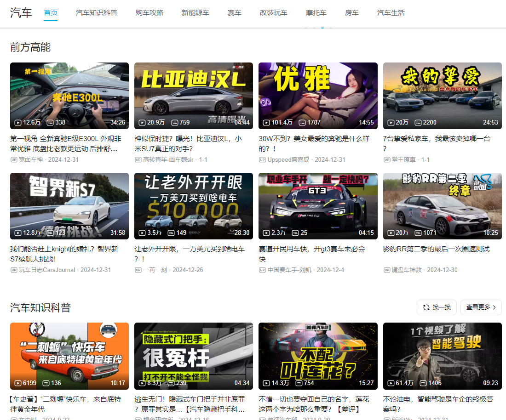This screenshot has width=506, height=420.
Task: Click title 我们能否赶上knight的婚礼
Action: 64,254
